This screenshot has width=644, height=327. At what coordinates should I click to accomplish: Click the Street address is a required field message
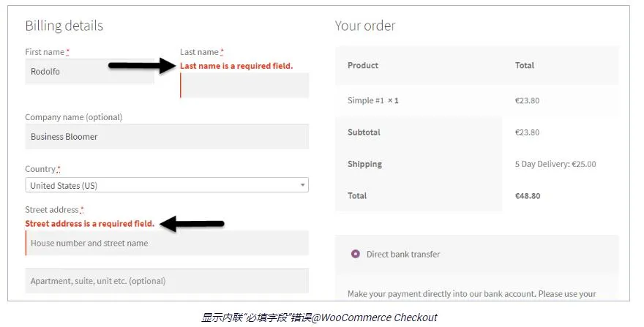(x=89, y=223)
